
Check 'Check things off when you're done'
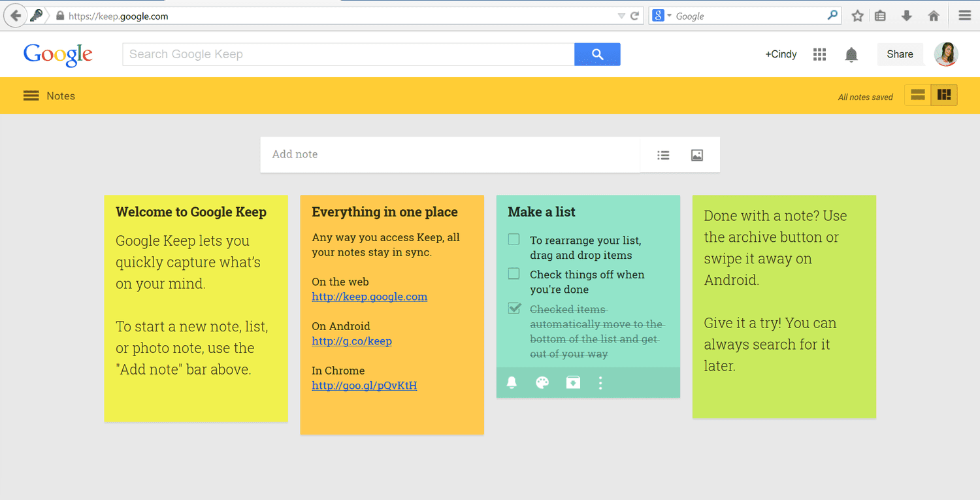[514, 273]
